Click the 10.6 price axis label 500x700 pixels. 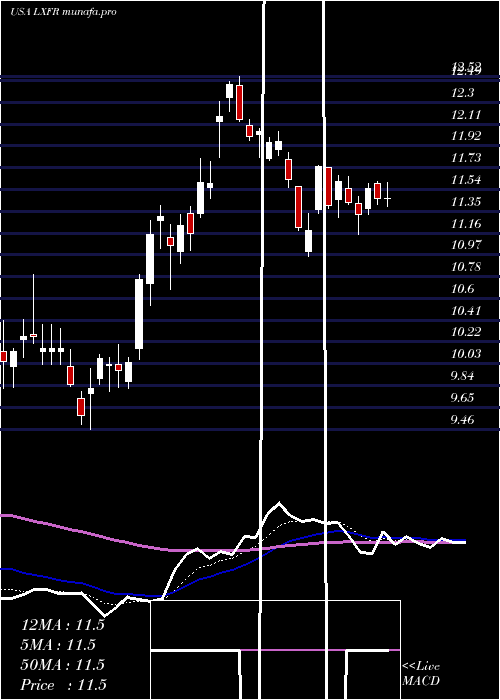[462, 289]
